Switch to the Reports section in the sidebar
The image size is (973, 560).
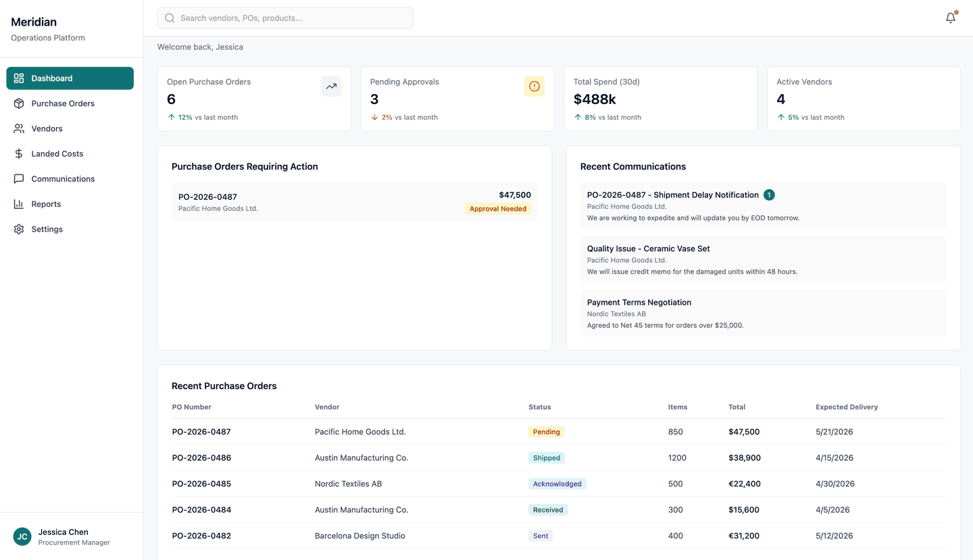[x=45, y=203]
